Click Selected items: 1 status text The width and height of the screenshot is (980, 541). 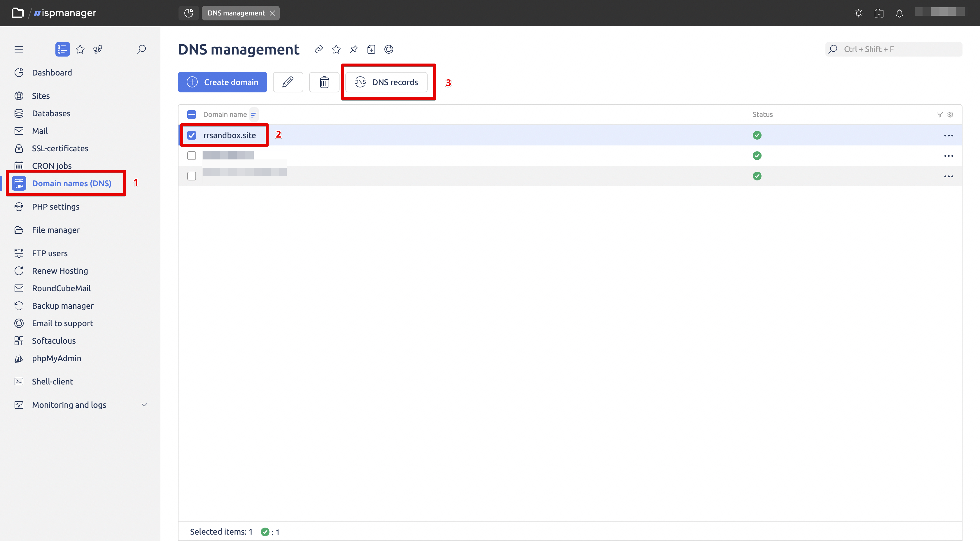(x=221, y=531)
